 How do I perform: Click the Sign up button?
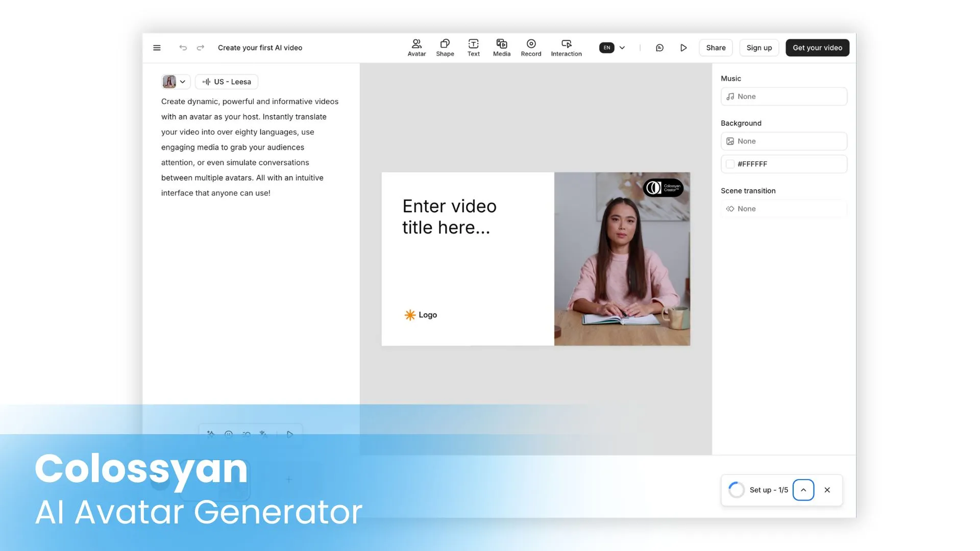coord(759,48)
